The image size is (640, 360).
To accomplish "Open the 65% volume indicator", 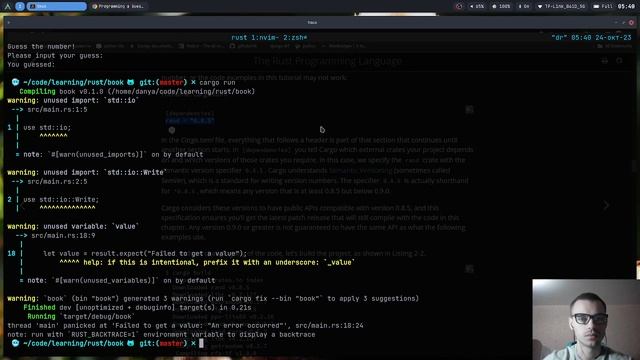I will click(x=477, y=6).
